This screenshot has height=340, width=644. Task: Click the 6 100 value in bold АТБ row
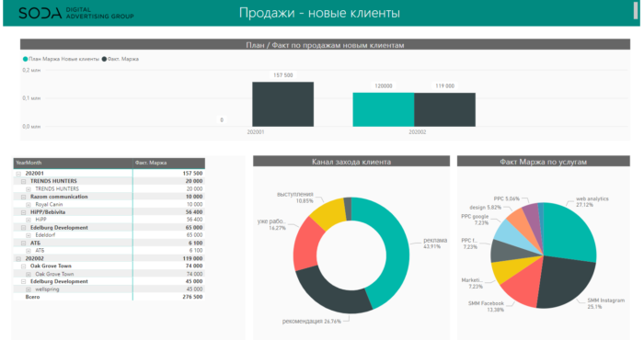pyautogui.click(x=196, y=244)
